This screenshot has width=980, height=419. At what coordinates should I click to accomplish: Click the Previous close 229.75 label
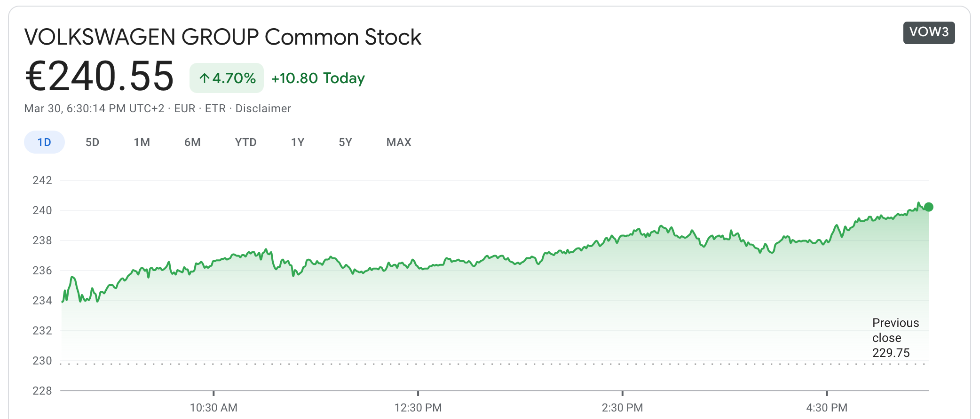click(x=895, y=338)
